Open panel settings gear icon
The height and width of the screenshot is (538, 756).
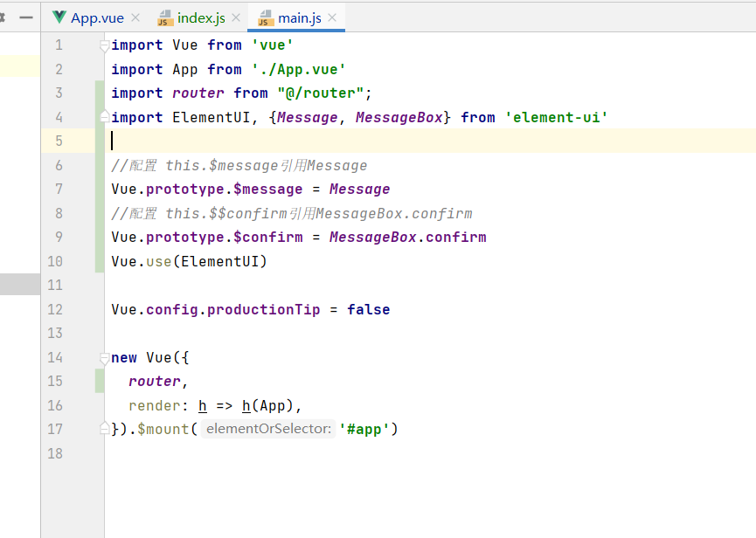pyautogui.click(x=2, y=17)
